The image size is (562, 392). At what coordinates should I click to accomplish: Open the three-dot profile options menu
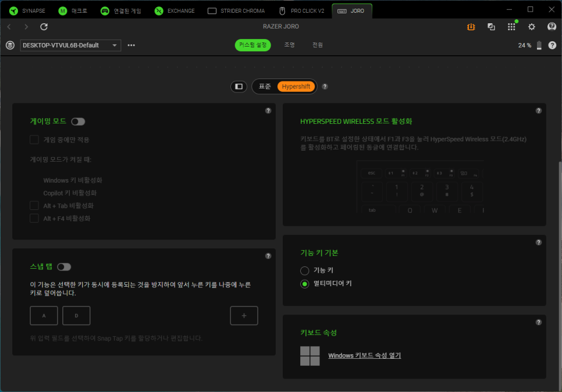click(x=131, y=45)
